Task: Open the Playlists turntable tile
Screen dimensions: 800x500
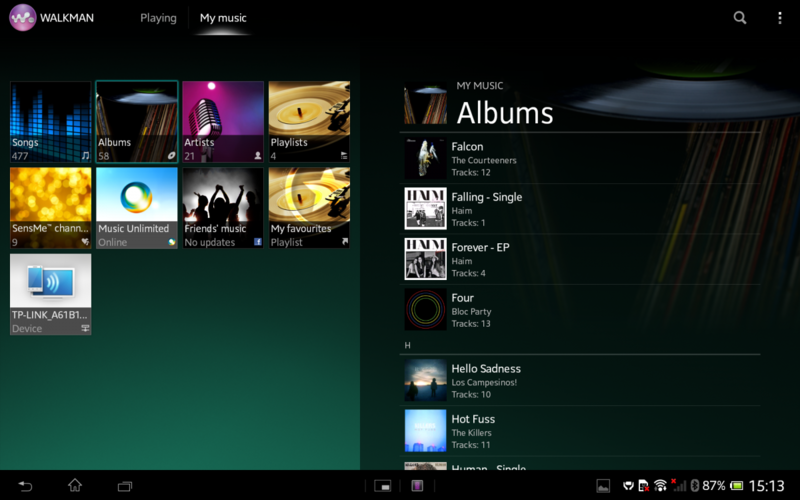Action: 309,121
